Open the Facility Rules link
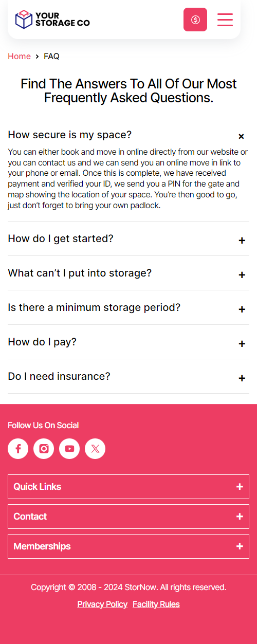257x644 pixels. [156, 604]
